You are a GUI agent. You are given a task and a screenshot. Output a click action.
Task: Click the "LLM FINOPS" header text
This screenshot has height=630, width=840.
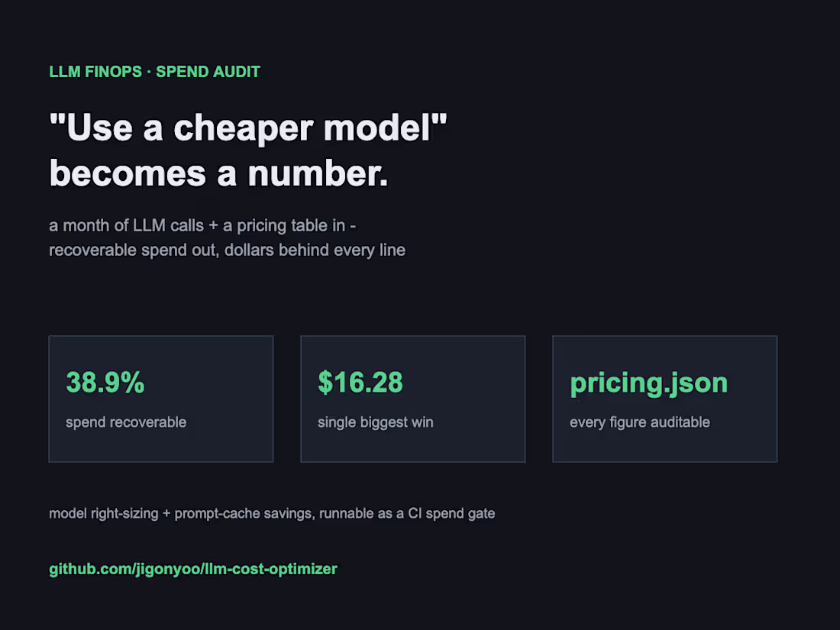95,72
